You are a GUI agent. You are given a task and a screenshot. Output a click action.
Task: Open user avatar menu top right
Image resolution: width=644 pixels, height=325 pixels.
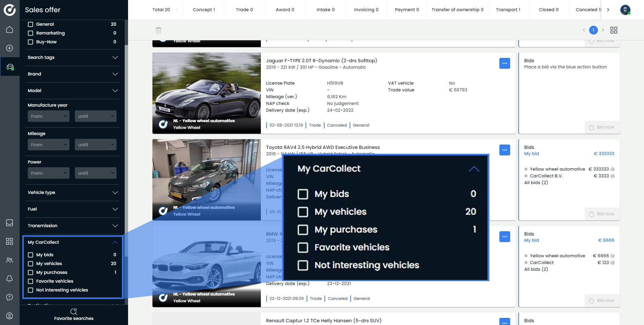pos(625,10)
